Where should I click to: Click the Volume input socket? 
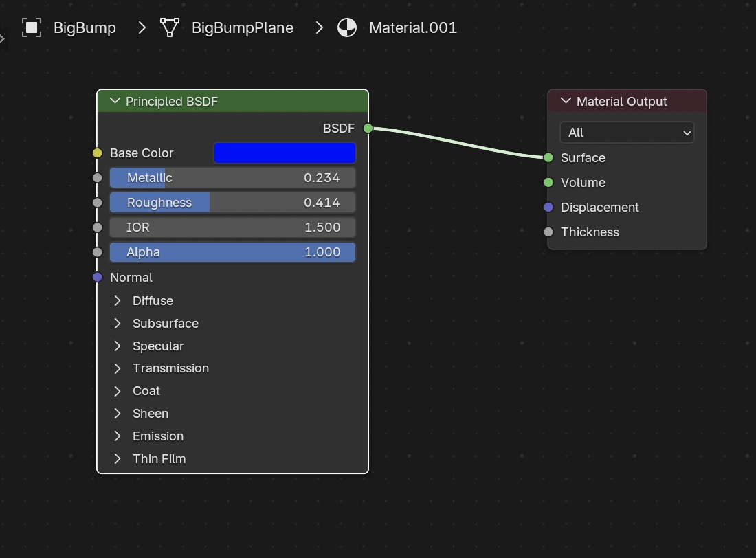pyautogui.click(x=548, y=182)
